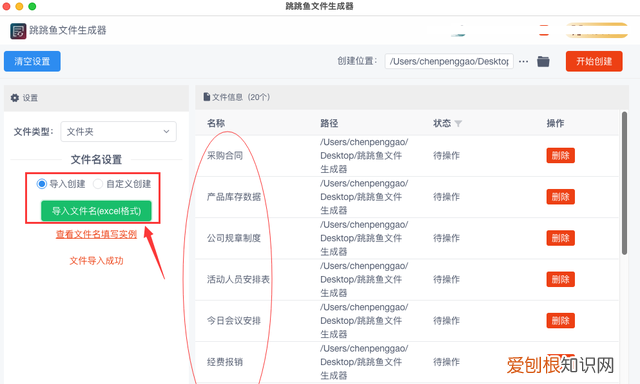640x384 pixels.
Task: Click the green macOS fullscreen window button
Action: pyautogui.click(x=32, y=6)
